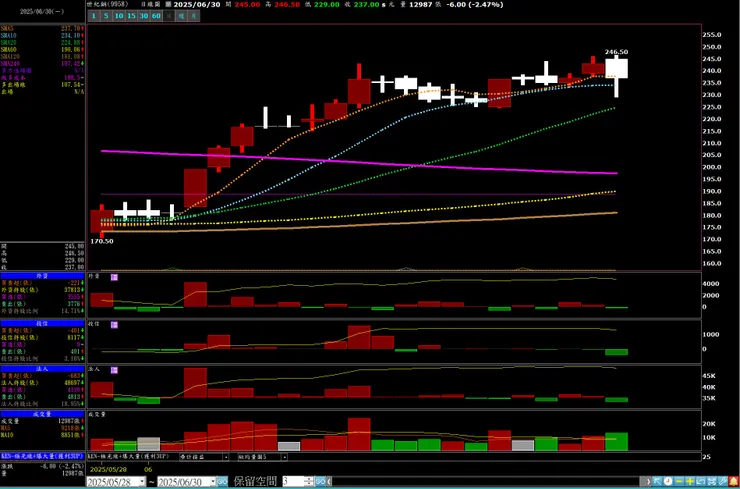Select the blue 外資 panel header
The height and width of the screenshot is (489, 740).
42,276
